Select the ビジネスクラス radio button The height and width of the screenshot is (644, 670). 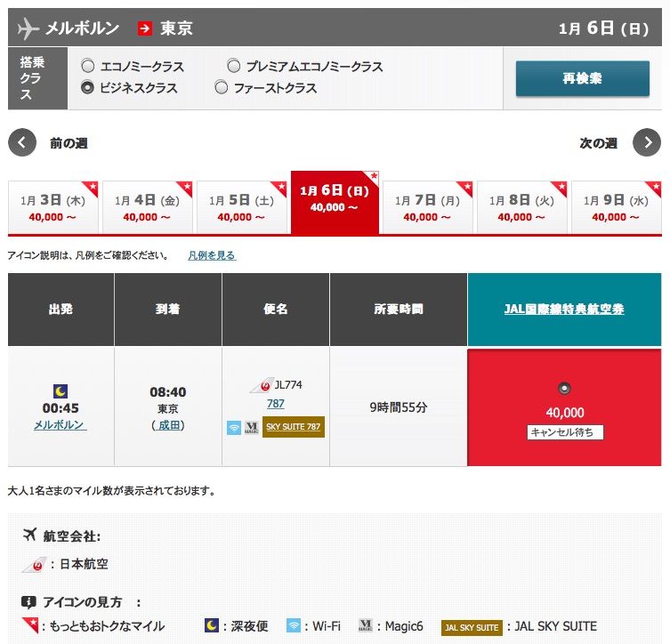[x=87, y=87]
